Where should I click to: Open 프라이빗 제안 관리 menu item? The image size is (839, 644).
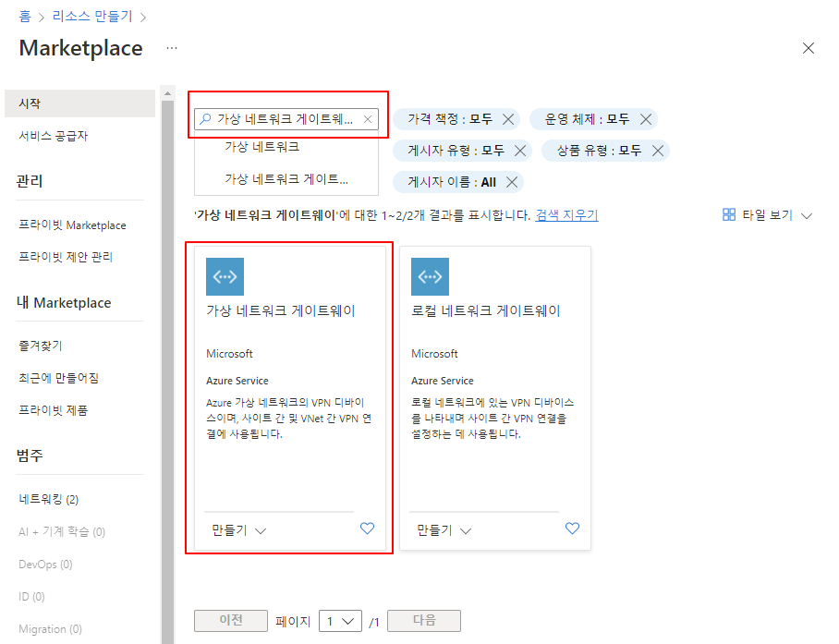coord(66,257)
